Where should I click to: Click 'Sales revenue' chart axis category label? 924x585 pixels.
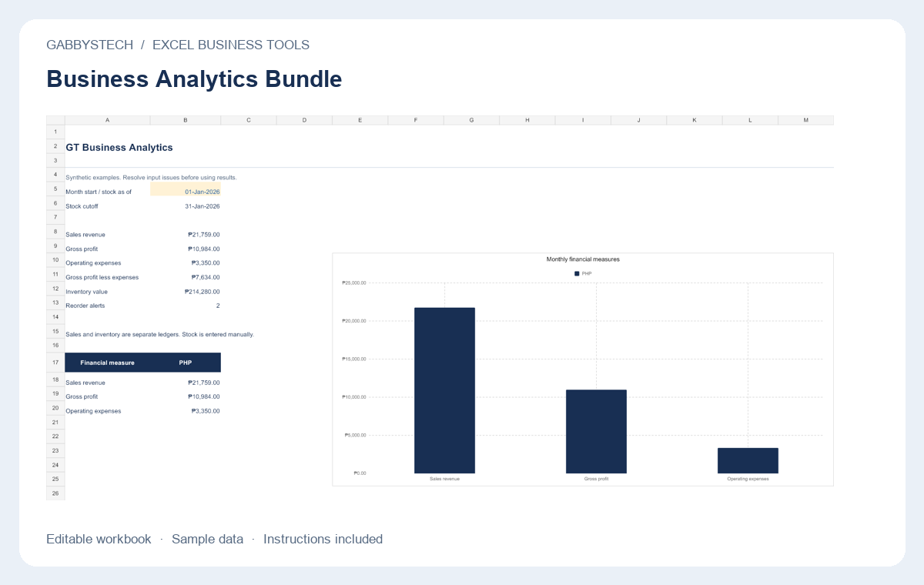tap(444, 479)
